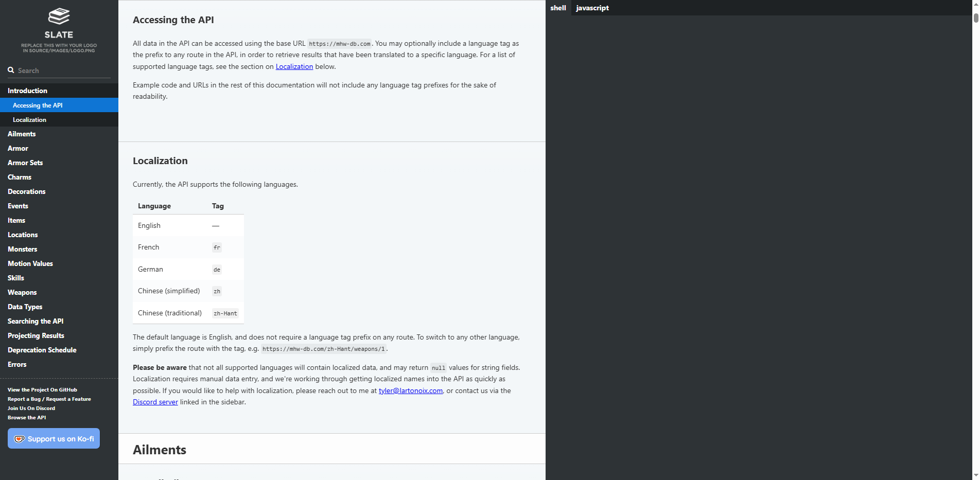Jump to Decorations section
The height and width of the screenshot is (480, 980).
coord(59,191)
